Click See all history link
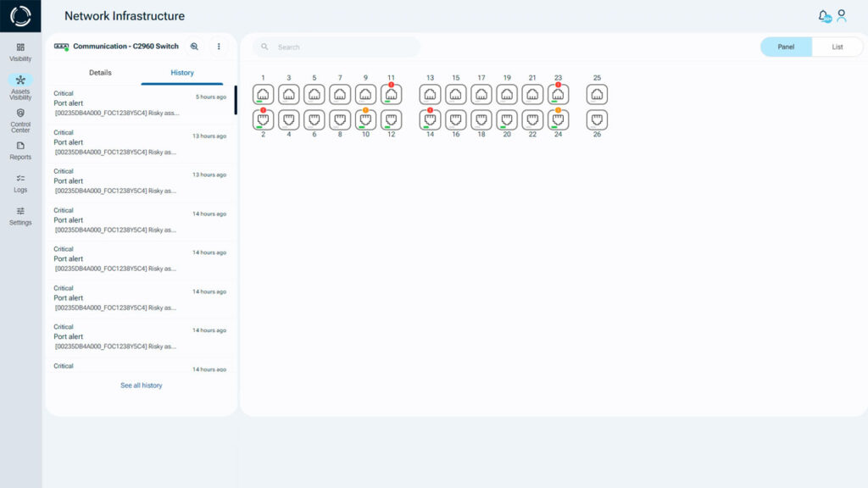 coord(141,385)
